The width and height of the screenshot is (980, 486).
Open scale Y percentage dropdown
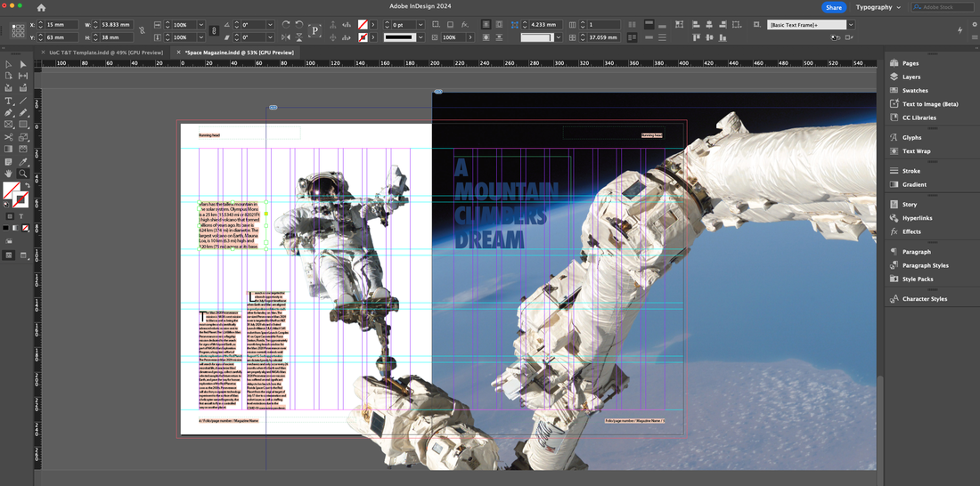(200, 37)
